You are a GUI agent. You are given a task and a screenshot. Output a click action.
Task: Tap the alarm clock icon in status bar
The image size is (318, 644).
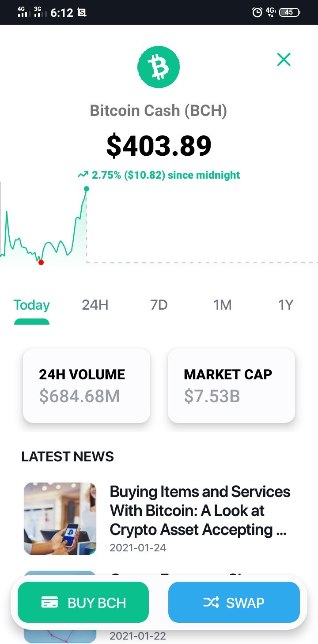[x=257, y=12]
